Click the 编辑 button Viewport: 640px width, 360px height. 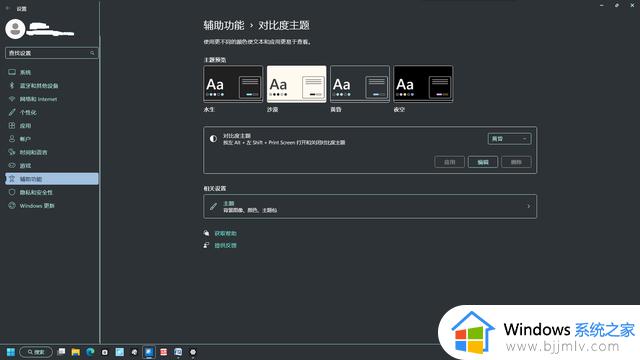pos(483,162)
